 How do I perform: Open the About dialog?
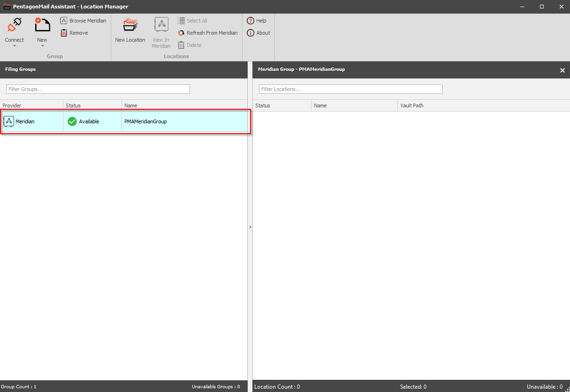258,33
